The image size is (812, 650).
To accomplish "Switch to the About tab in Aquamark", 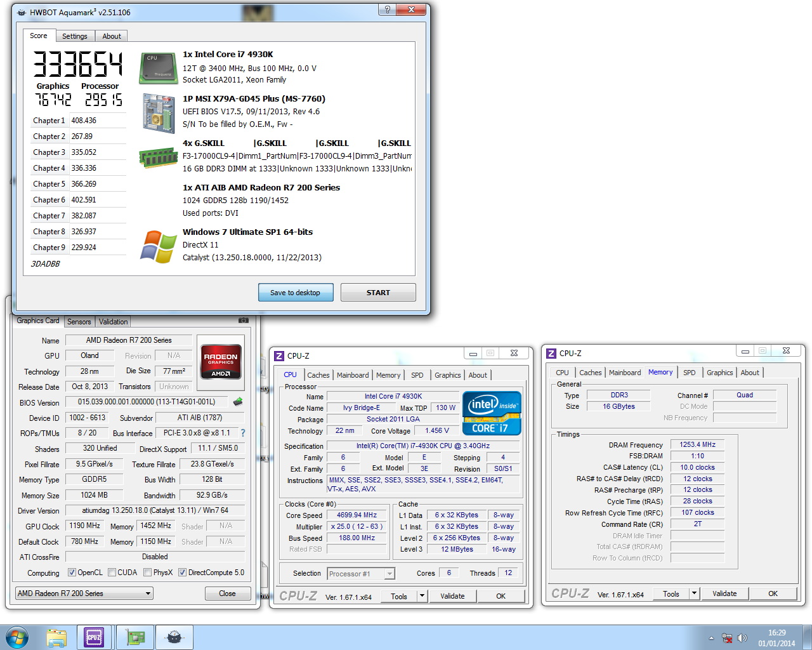I will coord(112,36).
